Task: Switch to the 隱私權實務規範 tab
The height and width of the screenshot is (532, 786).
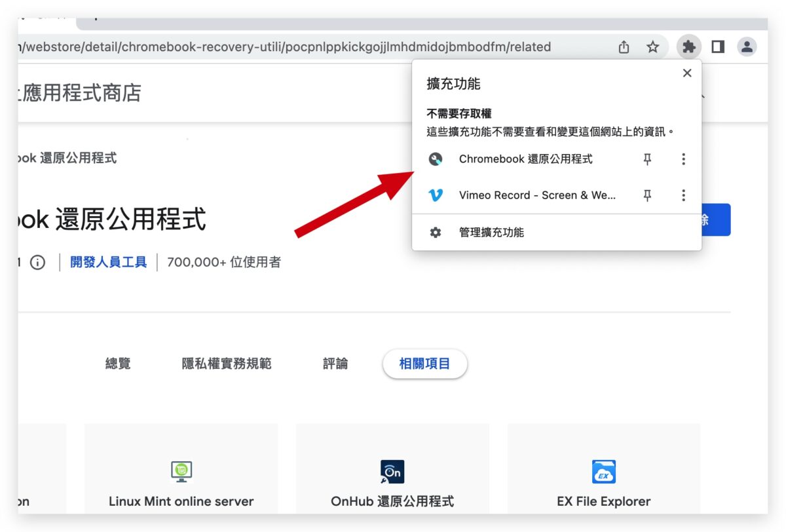Action: (x=227, y=364)
